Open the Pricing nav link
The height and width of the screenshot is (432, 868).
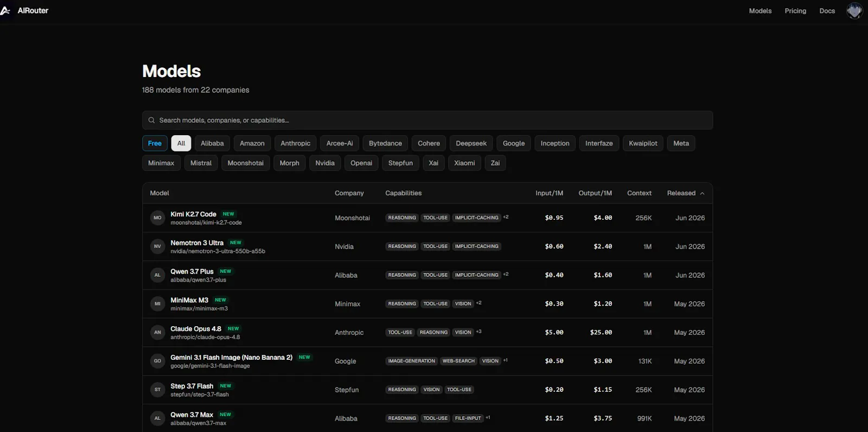click(x=795, y=11)
